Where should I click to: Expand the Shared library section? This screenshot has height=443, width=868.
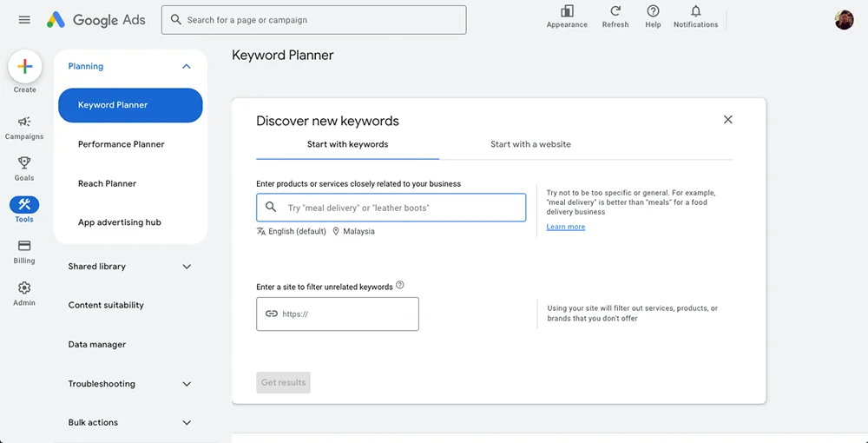click(187, 267)
